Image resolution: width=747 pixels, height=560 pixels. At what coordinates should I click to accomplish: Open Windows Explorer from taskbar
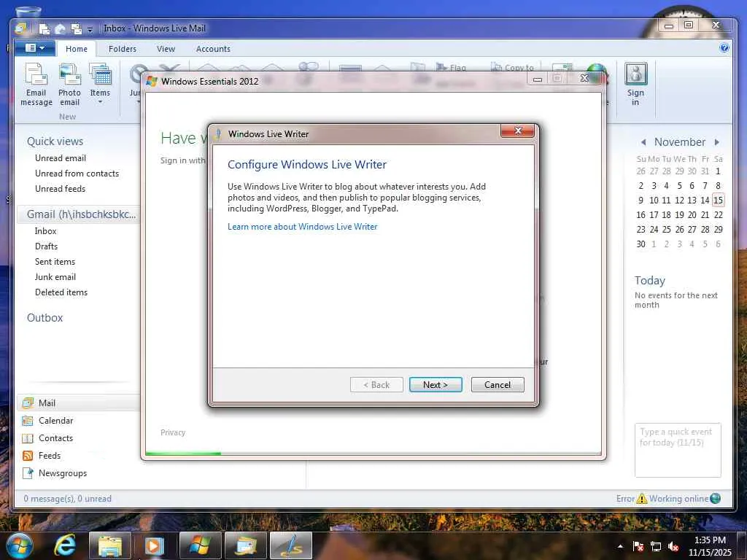(109, 545)
